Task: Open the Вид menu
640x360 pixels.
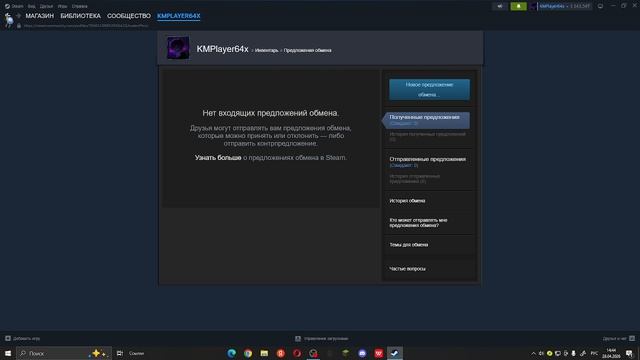Action: (31, 6)
